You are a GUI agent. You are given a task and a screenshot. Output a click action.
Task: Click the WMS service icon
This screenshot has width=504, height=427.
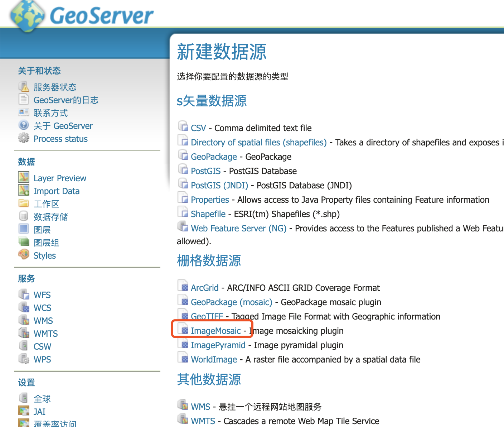(23, 320)
